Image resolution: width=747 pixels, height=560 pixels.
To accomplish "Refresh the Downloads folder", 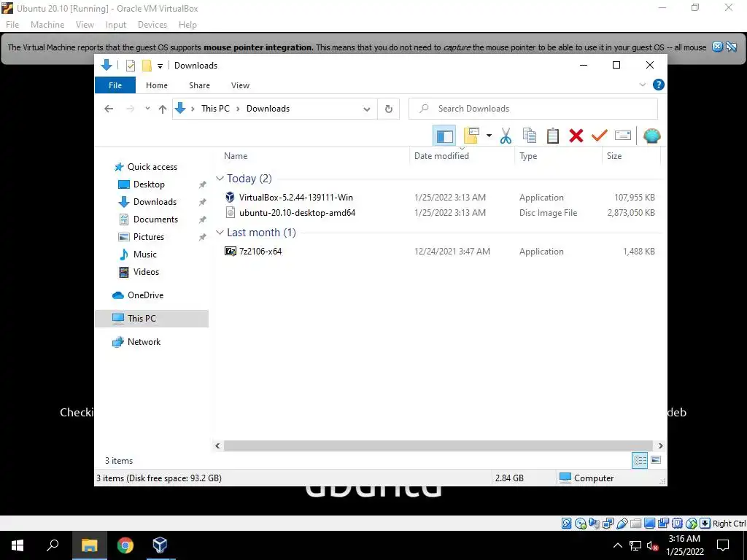I will coord(389,109).
